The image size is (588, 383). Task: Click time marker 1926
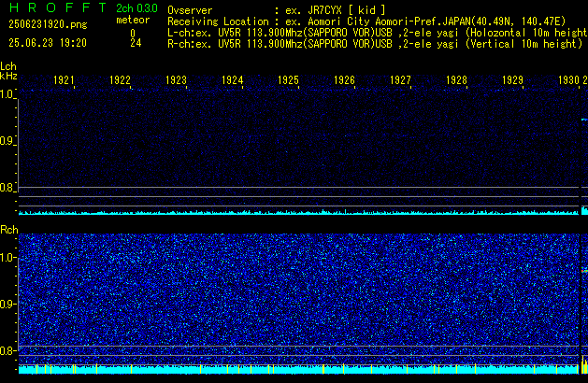pyautogui.click(x=344, y=80)
